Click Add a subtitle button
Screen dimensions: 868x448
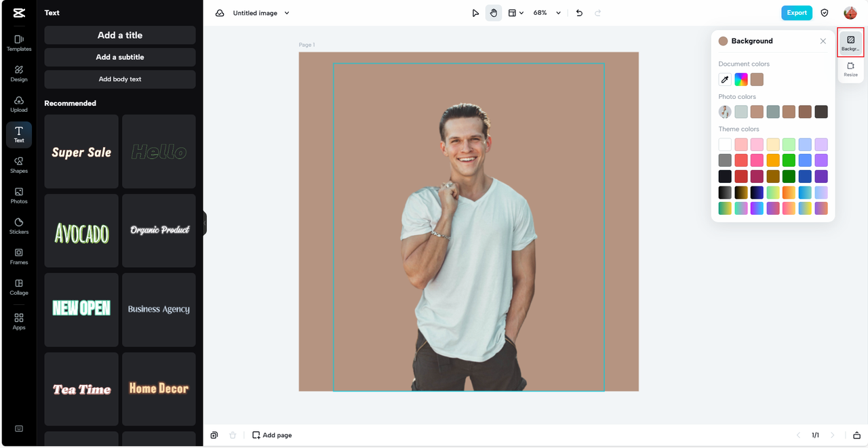click(x=120, y=57)
